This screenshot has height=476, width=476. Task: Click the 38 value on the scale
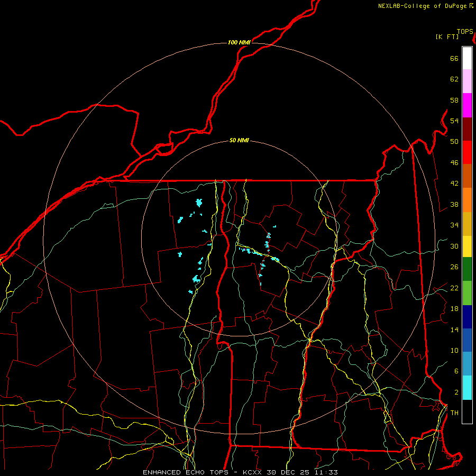454,204
